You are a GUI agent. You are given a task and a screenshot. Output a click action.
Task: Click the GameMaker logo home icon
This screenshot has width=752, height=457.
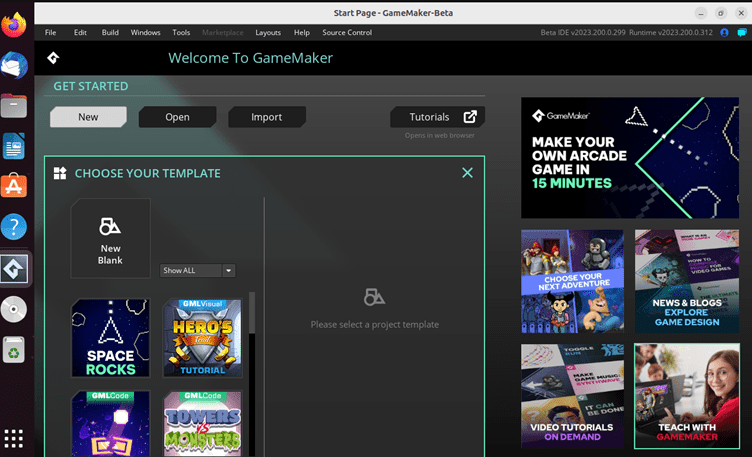[x=53, y=58]
